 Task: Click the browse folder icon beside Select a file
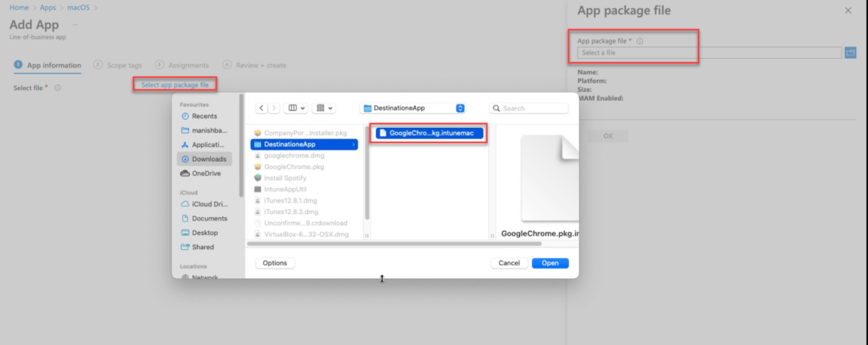(851, 52)
